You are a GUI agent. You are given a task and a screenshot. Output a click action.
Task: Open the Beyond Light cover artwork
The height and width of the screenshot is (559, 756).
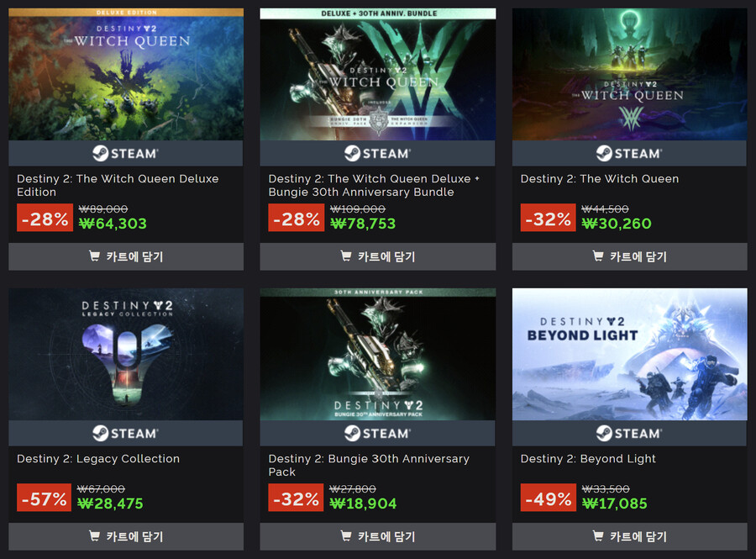630,354
